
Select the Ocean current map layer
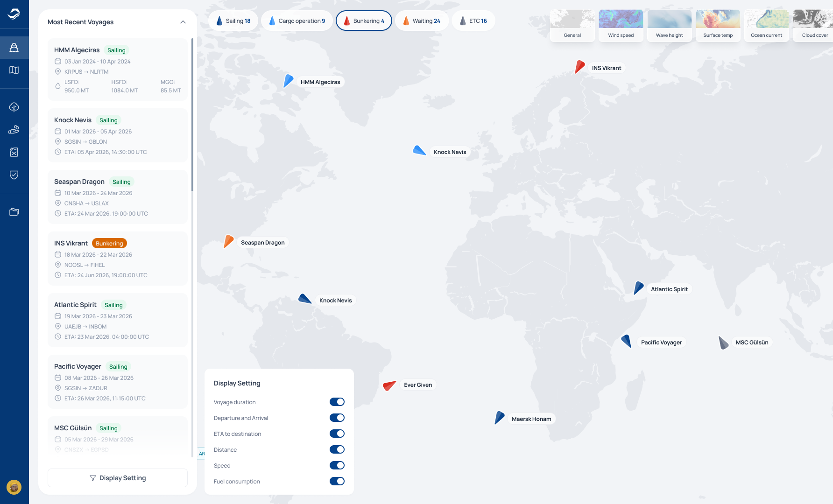(x=767, y=26)
